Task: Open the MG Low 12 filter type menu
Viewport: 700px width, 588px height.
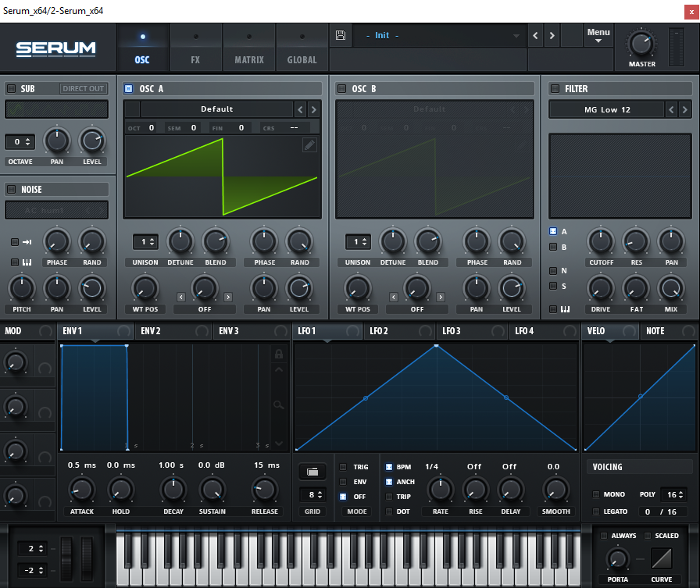Action: pos(607,110)
